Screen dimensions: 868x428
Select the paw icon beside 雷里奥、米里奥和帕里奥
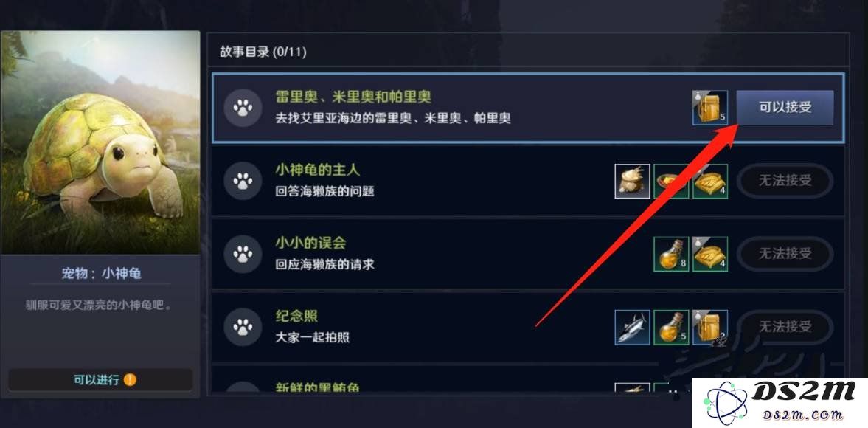tap(243, 108)
